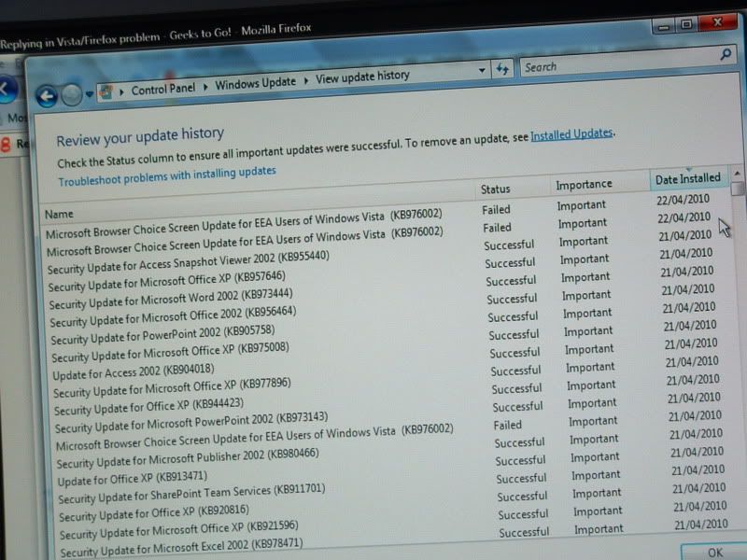Click the Firefox back button behind the dialog
Viewport: 747px width, 560px height.
click(x=7, y=89)
